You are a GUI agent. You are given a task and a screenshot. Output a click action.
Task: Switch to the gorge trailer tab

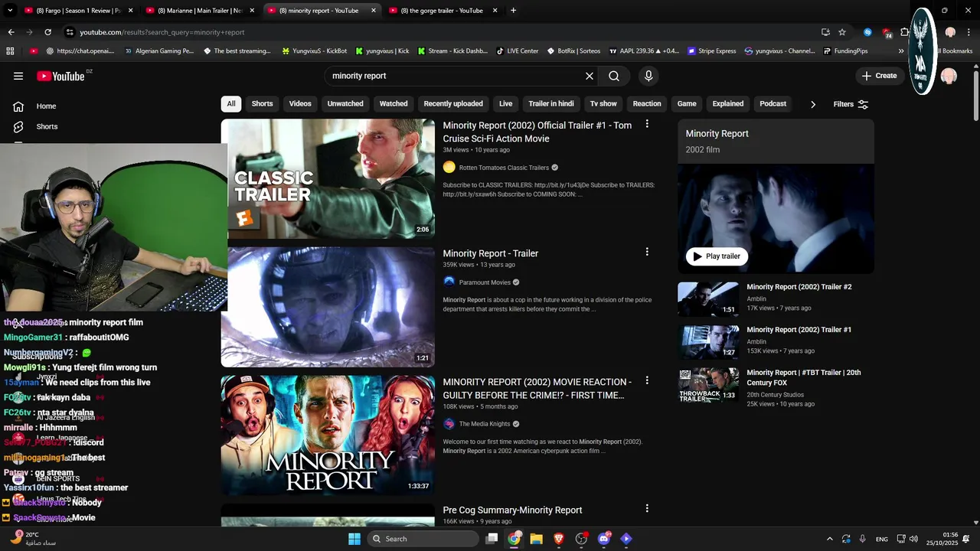pos(443,10)
